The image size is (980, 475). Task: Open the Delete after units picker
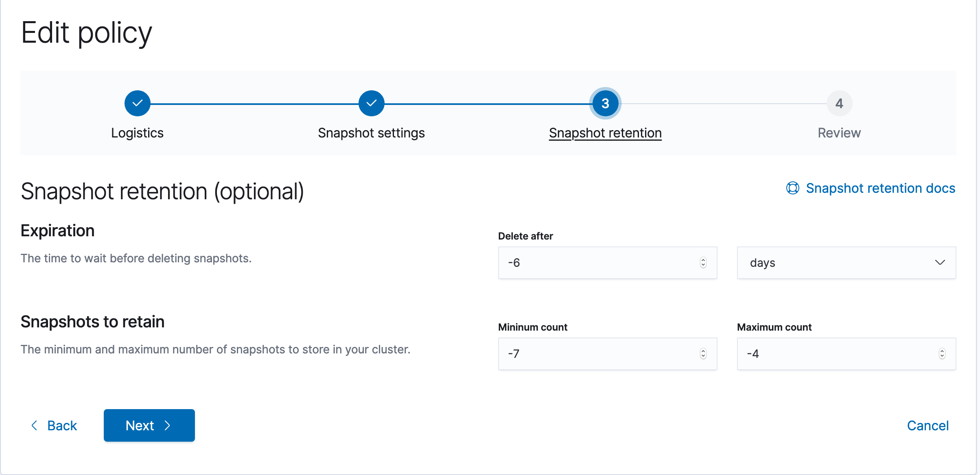pos(847,263)
